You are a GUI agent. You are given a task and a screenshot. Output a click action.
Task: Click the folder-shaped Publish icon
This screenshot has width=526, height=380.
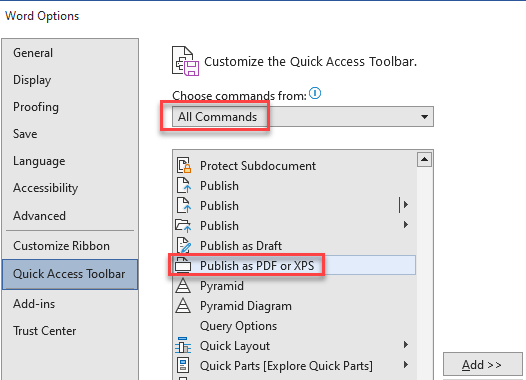tap(183, 225)
